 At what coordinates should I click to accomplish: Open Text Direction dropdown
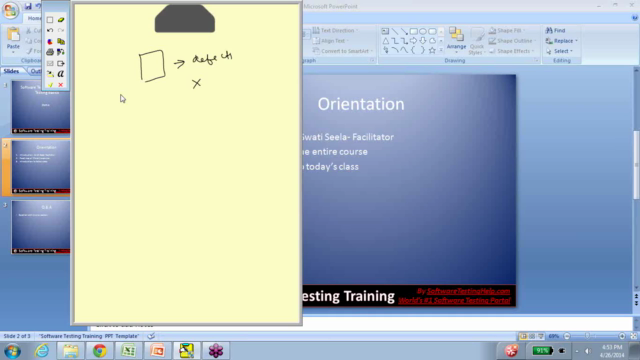(336, 30)
